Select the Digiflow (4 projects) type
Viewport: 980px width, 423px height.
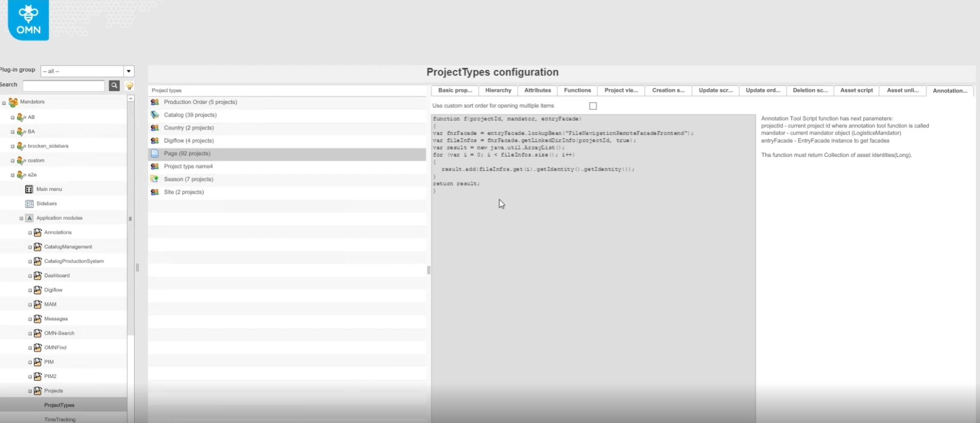pos(287,141)
